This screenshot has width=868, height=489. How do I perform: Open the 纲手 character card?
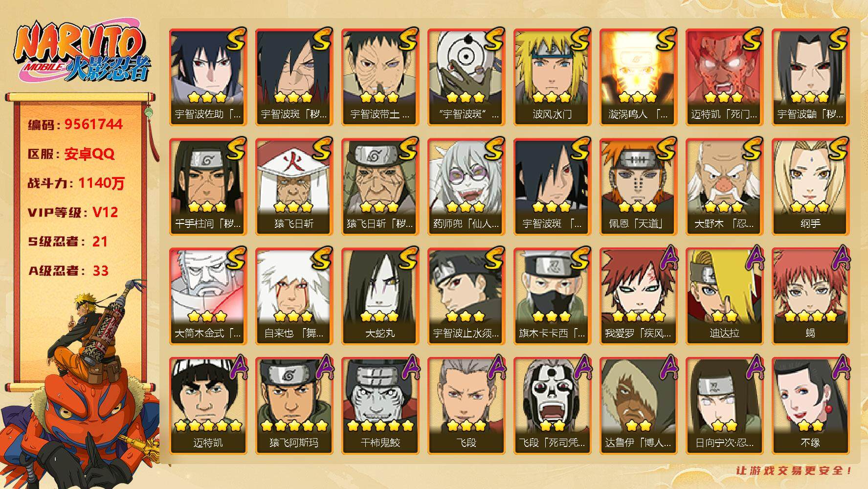pos(810,186)
